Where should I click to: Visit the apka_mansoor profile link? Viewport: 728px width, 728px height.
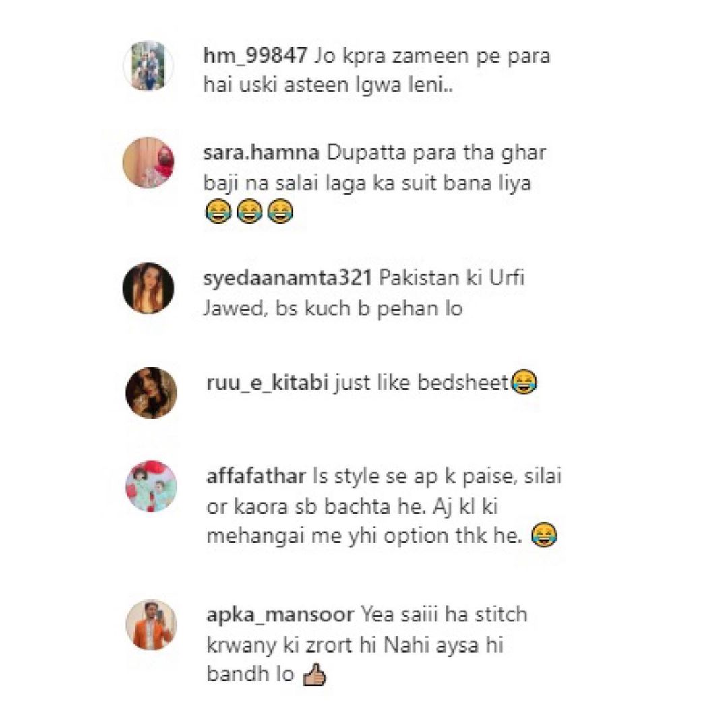280,615
